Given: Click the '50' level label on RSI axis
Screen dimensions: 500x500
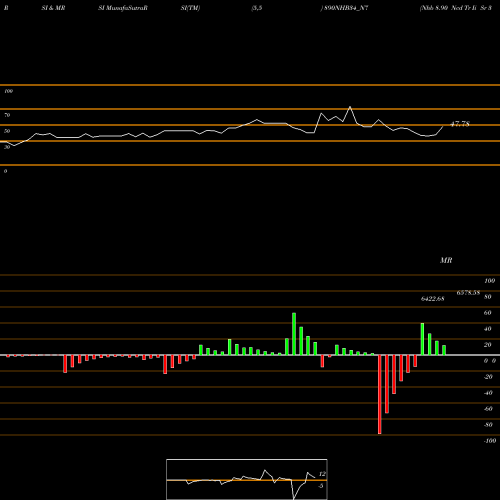Looking at the screenshot, I should tap(7, 131).
